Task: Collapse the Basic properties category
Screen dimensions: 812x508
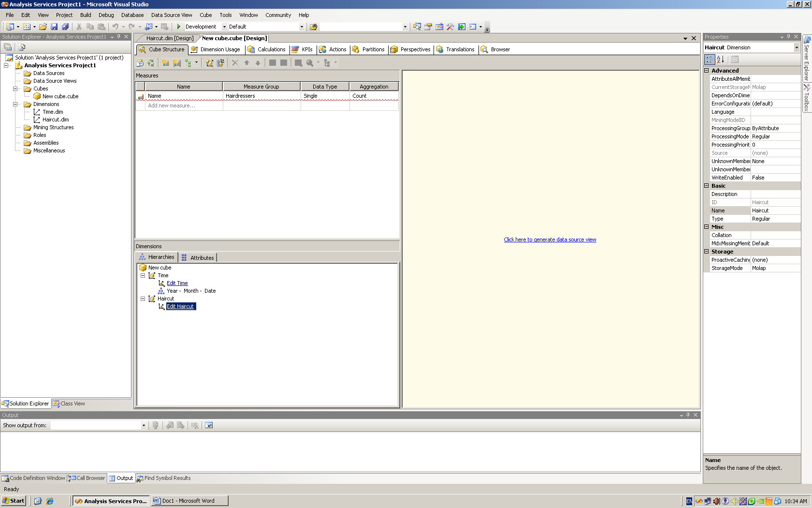Action: pos(707,186)
